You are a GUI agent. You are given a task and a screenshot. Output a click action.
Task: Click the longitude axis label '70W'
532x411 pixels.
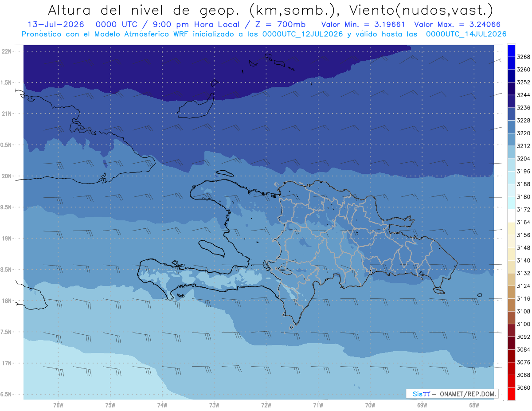pos(370,405)
